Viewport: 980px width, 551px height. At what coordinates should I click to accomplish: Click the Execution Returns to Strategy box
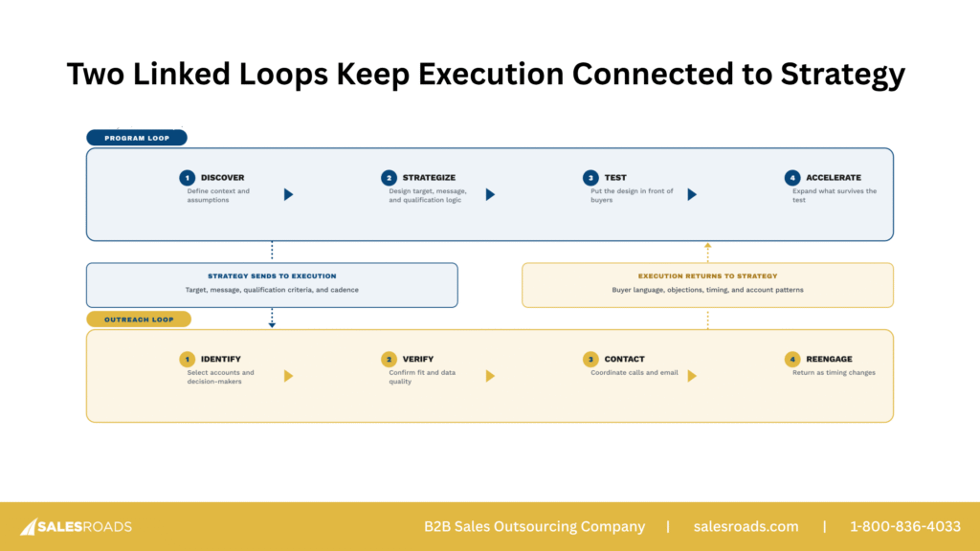click(x=707, y=285)
